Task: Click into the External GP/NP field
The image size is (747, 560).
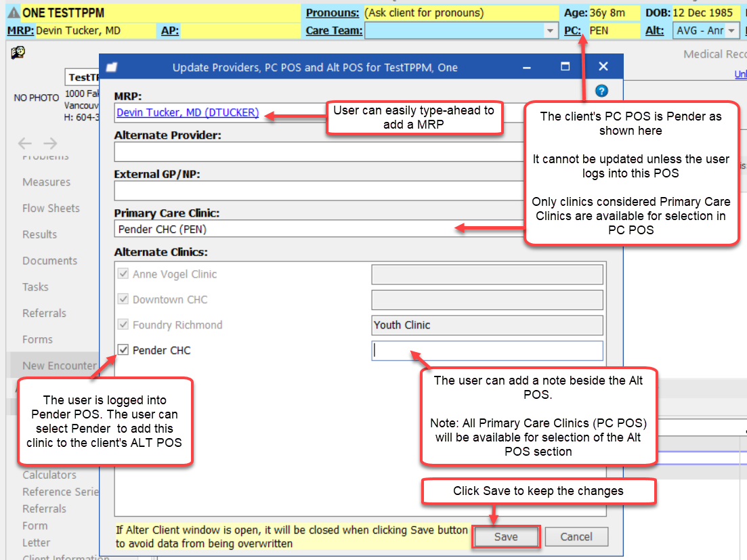Action: pyautogui.click(x=319, y=192)
